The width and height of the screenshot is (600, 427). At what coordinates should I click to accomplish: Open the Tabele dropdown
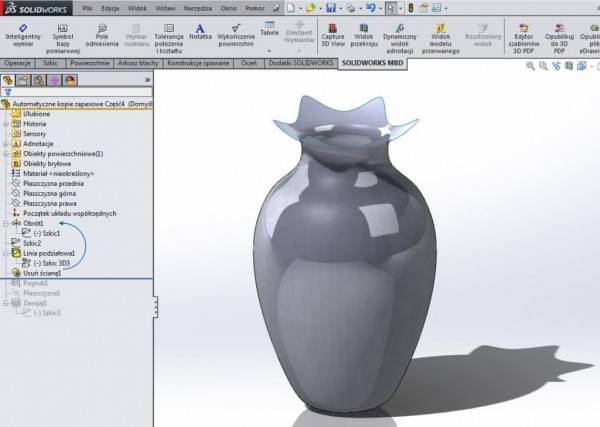point(270,32)
